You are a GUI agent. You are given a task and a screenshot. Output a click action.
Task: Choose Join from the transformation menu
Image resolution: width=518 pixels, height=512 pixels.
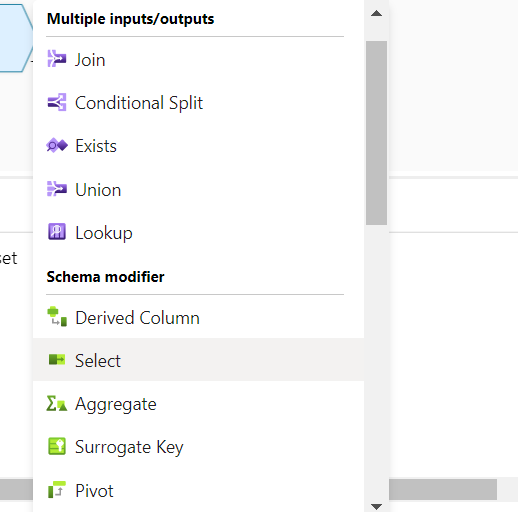tap(198, 59)
